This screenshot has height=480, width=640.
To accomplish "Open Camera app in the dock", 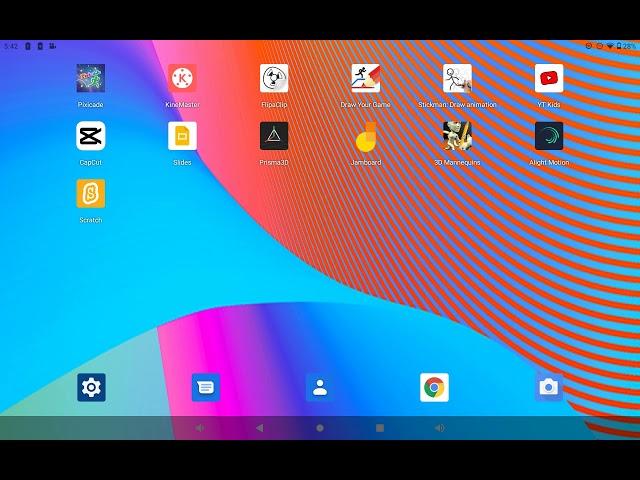I will [549, 387].
